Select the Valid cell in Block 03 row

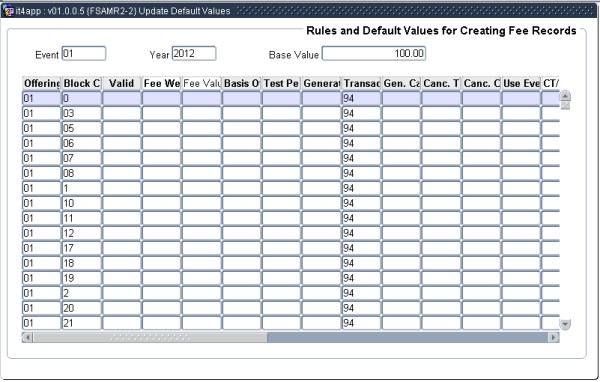coord(121,113)
